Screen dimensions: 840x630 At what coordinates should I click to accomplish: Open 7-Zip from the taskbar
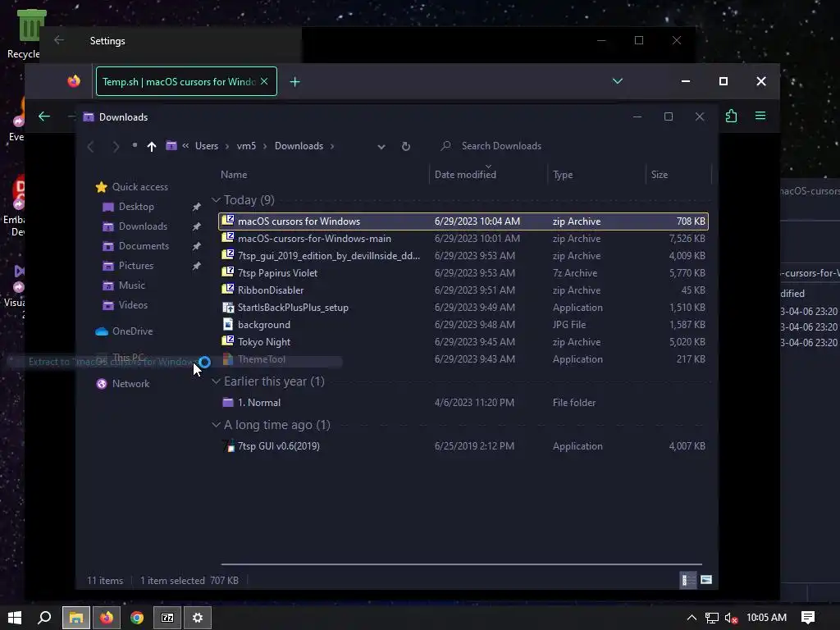tap(167, 618)
